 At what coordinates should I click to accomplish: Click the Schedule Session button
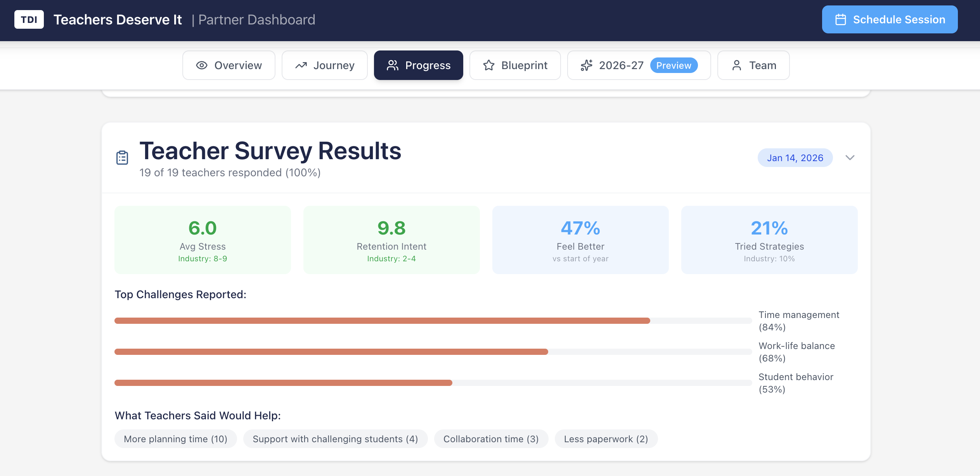coord(889,19)
